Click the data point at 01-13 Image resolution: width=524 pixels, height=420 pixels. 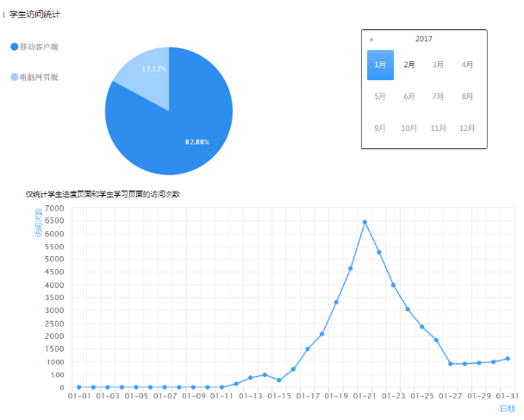coord(250,378)
